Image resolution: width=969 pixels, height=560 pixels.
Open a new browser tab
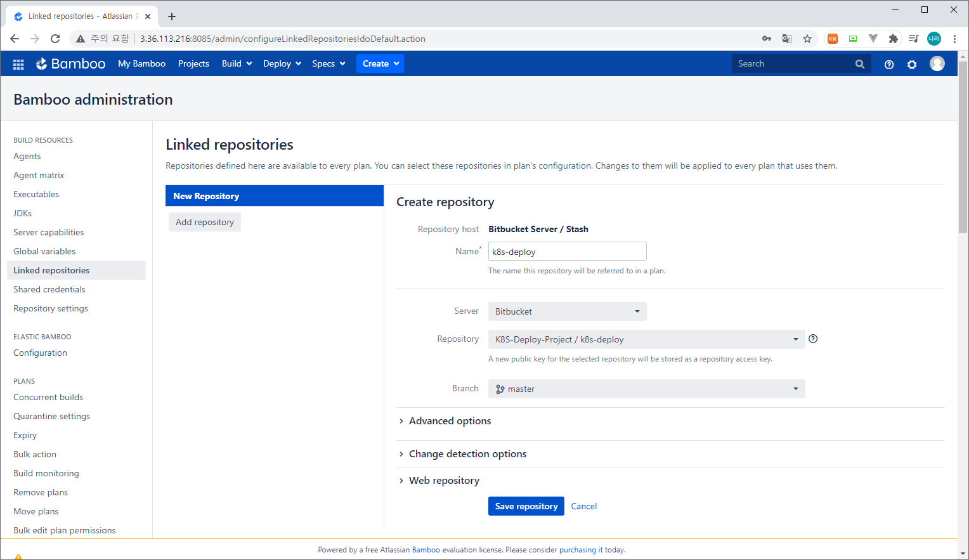tap(172, 16)
